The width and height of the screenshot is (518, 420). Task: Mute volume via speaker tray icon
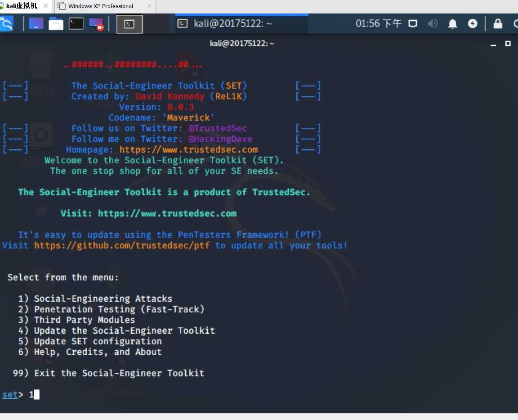click(x=433, y=24)
